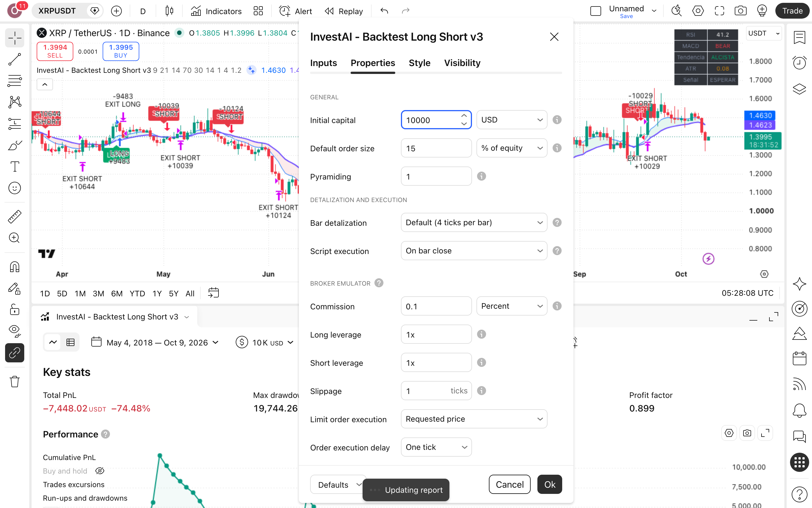The width and height of the screenshot is (812, 508).
Task: Open the layout grid templates icon
Action: (x=258, y=11)
